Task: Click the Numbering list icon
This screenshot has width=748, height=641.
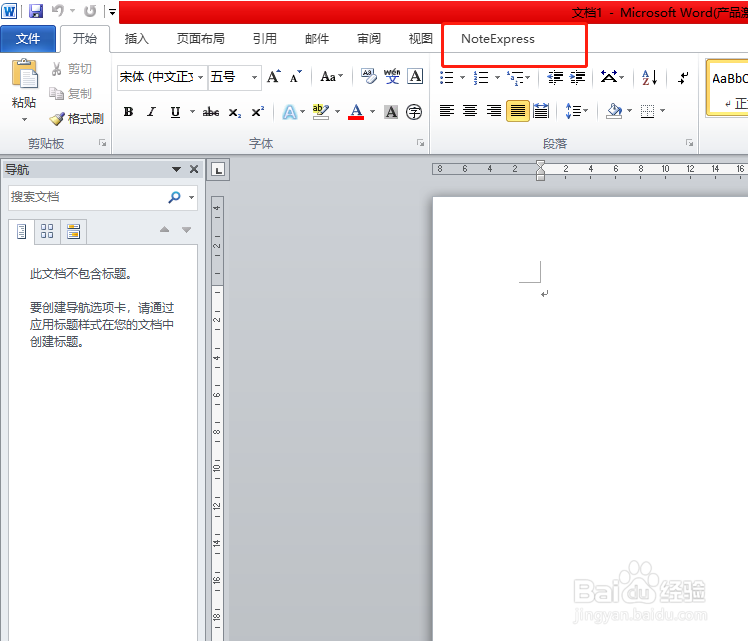Action: coord(481,77)
